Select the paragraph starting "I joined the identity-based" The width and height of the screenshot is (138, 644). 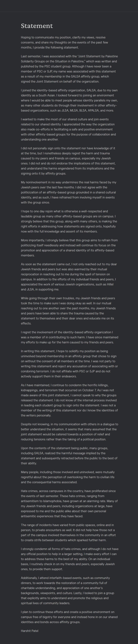coord(69,100)
